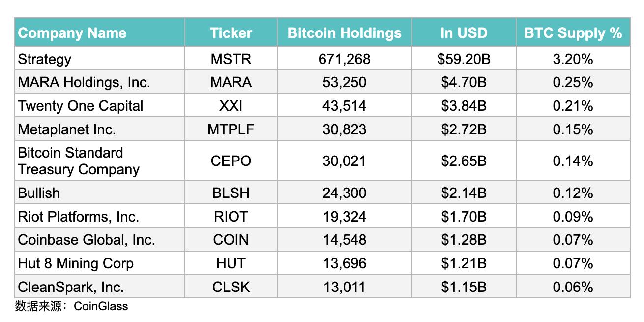The height and width of the screenshot is (322, 644).
Task: Select the MSTR ticker cell
Action: pyautogui.click(x=231, y=59)
